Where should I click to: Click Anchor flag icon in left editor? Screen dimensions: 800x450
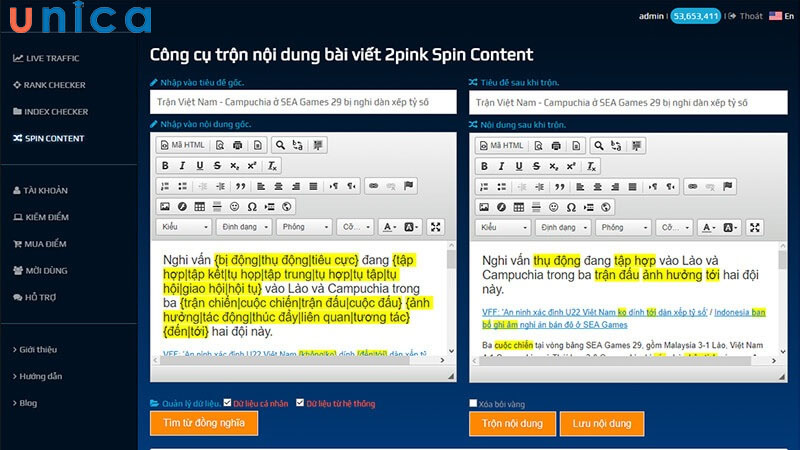pos(408,186)
